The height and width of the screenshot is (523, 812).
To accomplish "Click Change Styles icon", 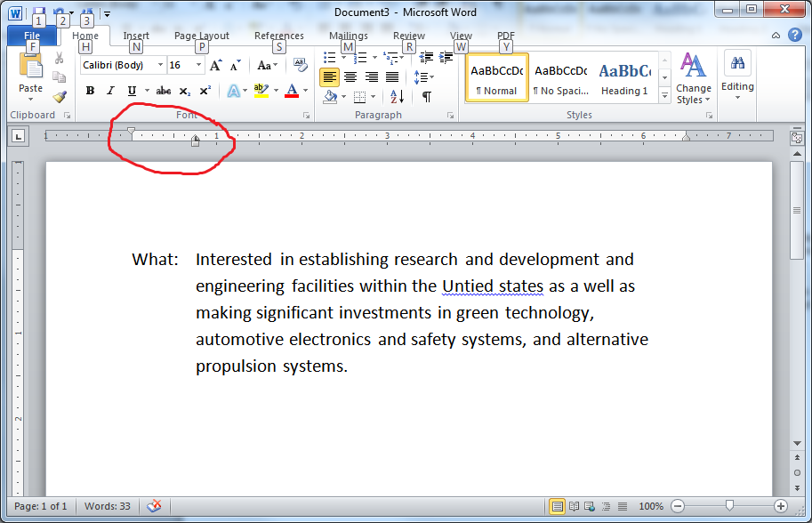I will point(693,65).
